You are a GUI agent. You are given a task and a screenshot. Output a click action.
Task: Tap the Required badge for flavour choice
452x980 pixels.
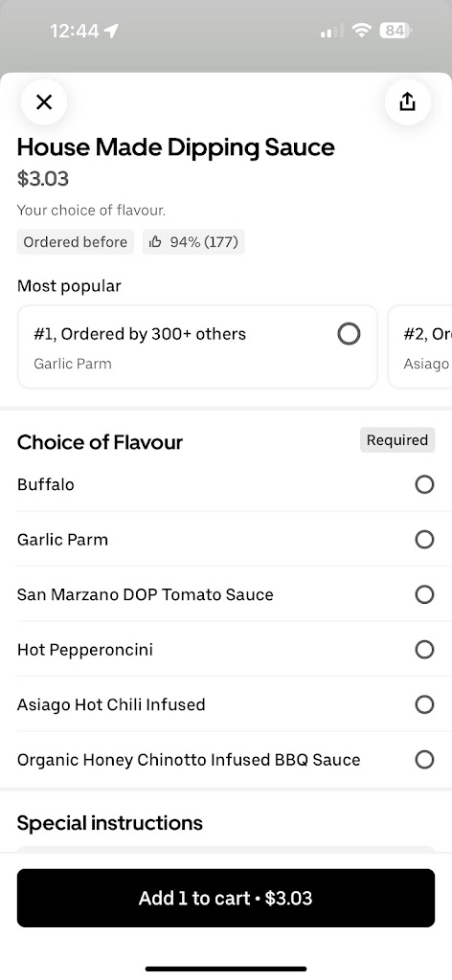pos(397,440)
